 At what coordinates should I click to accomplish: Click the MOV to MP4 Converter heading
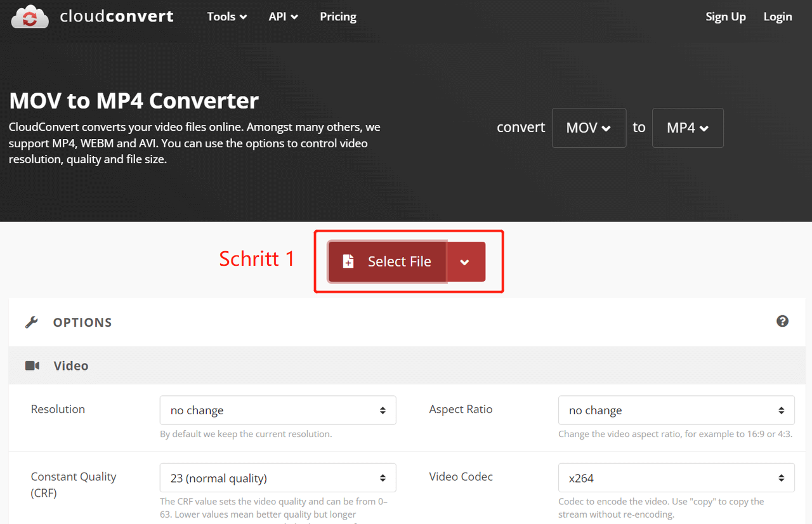pos(134,100)
